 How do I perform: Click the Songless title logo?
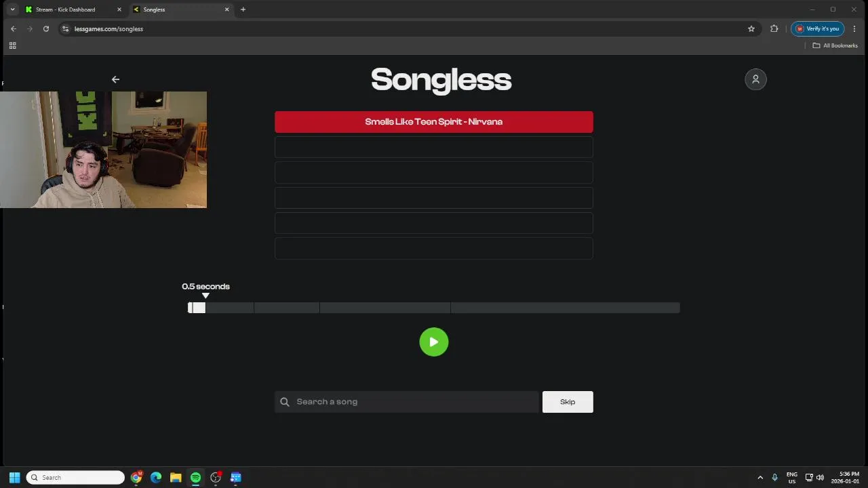point(441,80)
